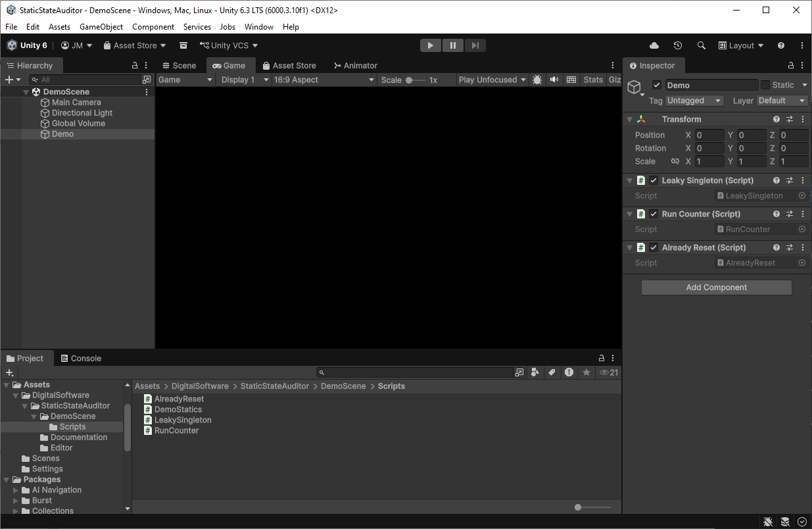Lock the Inspector panel

791,66
